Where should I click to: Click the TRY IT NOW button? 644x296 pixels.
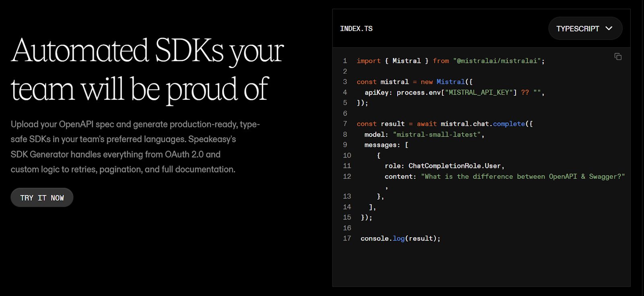42,198
